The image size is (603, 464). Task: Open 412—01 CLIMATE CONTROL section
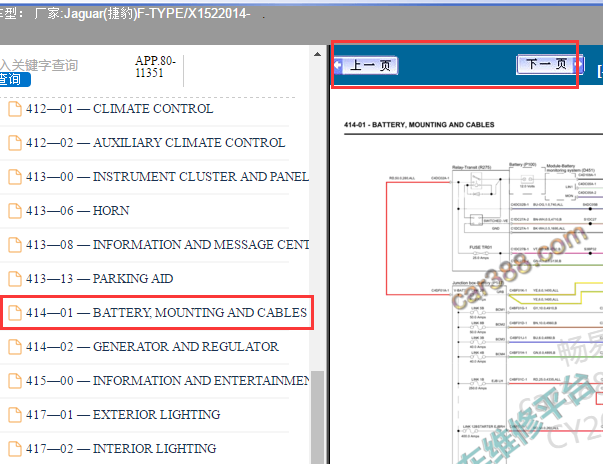(x=120, y=109)
